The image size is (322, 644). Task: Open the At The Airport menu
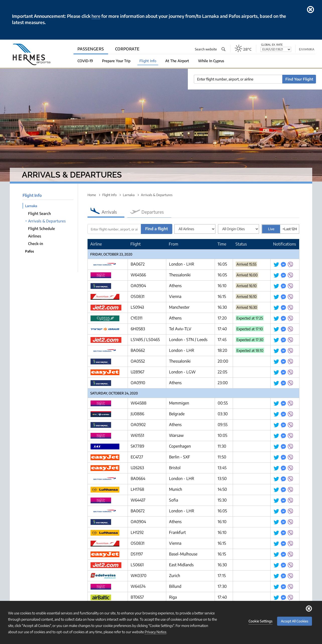[177, 61]
